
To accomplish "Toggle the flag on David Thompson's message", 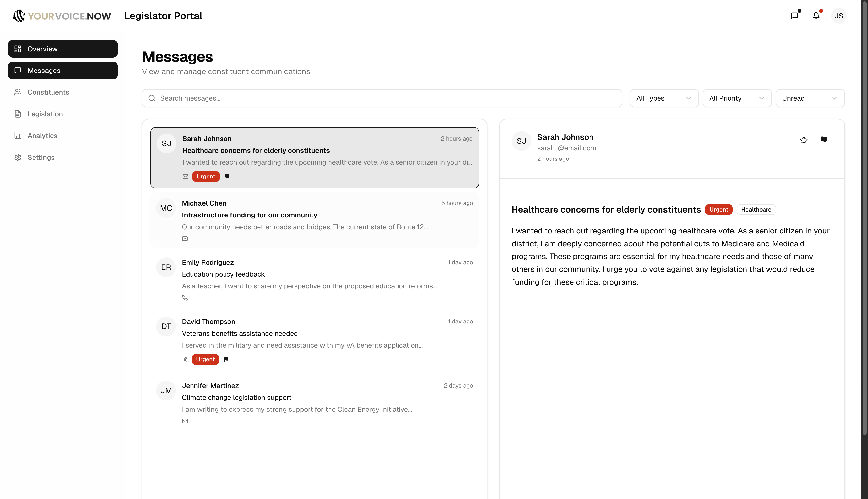I will pos(226,359).
